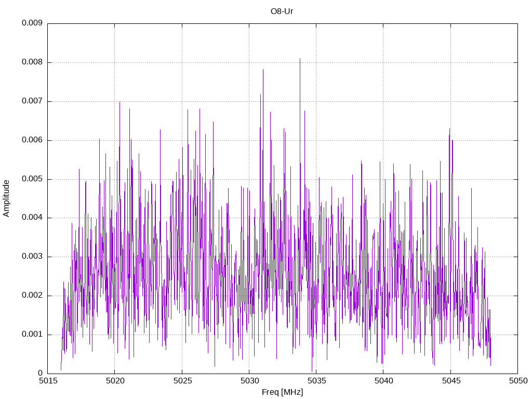
Task: Click the 0 y-axis tick label
Action: [40, 373]
